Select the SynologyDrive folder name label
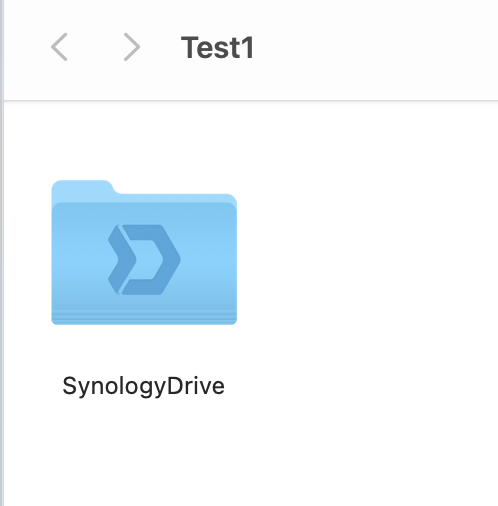The height and width of the screenshot is (506, 498). click(x=143, y=386)
